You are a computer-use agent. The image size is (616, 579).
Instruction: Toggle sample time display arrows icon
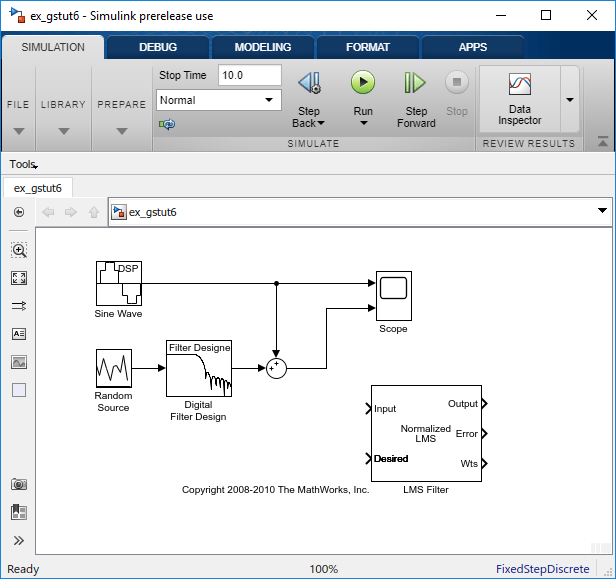click(19, 306)
